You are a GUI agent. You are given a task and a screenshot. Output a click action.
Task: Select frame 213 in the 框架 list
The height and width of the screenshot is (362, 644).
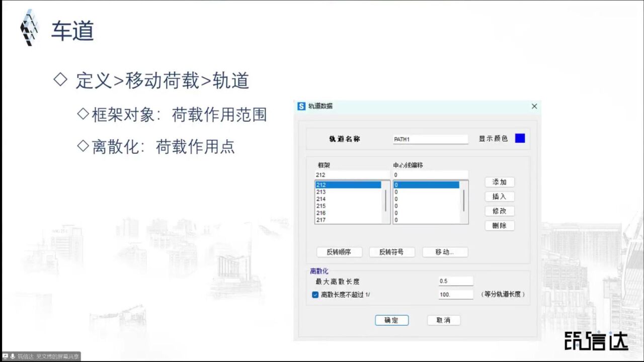332,192
